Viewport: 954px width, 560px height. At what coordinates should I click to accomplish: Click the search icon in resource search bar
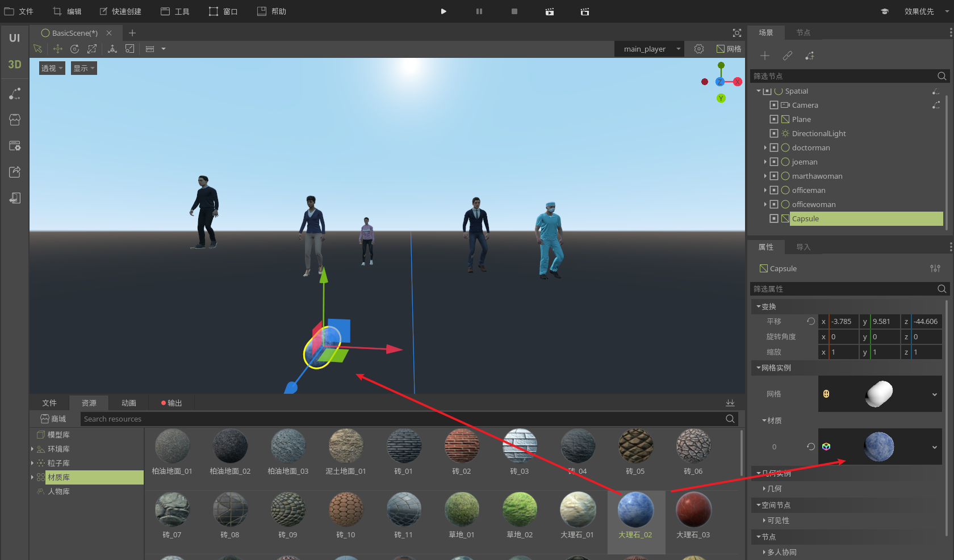(730, 419)
